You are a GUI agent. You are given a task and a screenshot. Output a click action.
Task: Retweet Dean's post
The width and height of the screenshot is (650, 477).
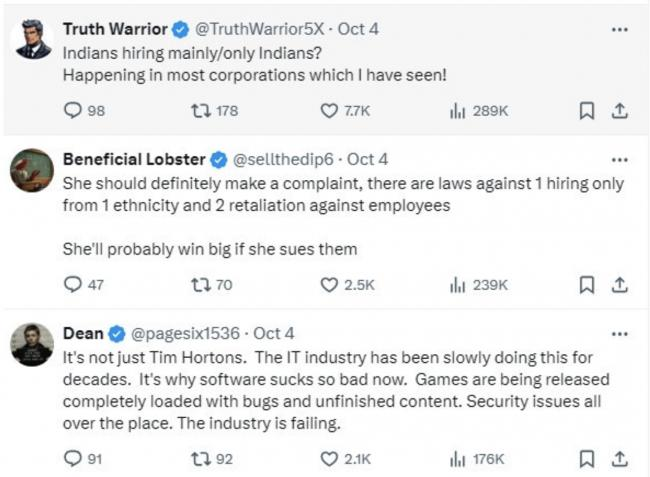click(x=199, y=459)
